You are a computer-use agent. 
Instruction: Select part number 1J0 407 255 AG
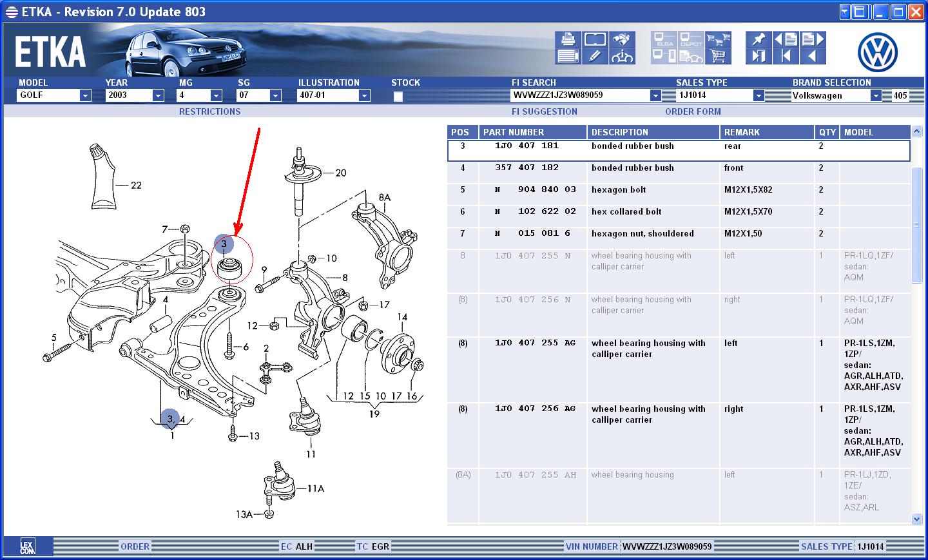coord(535,343)
